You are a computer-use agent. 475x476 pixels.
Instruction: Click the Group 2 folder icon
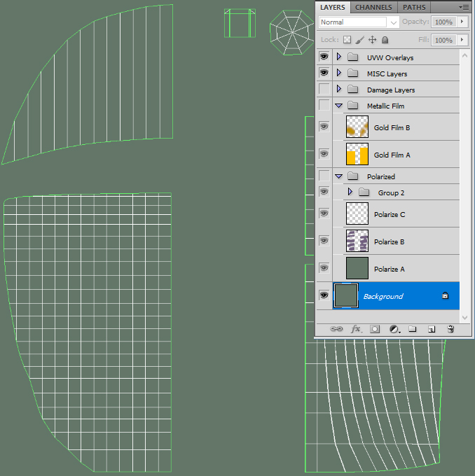[364, 192]
